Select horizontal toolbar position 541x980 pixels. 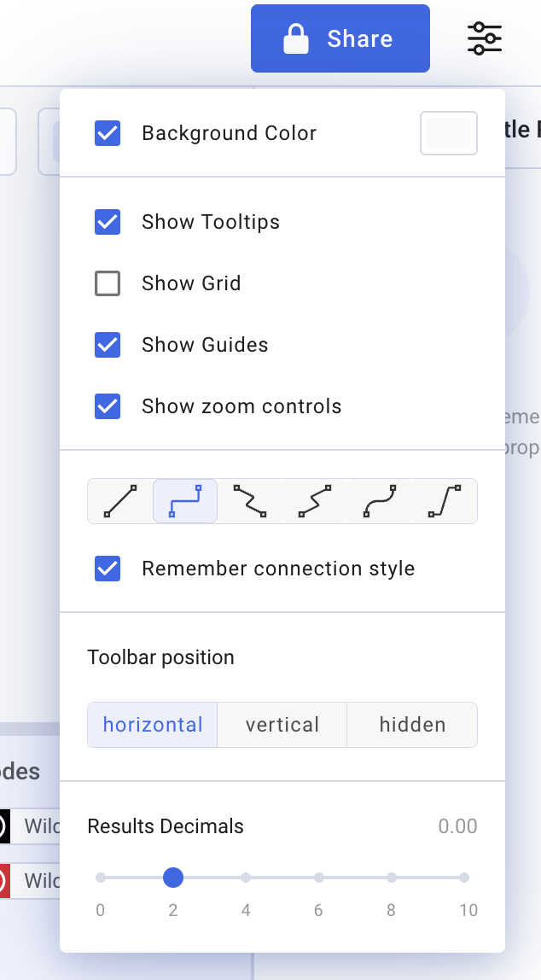pos(153,725)
